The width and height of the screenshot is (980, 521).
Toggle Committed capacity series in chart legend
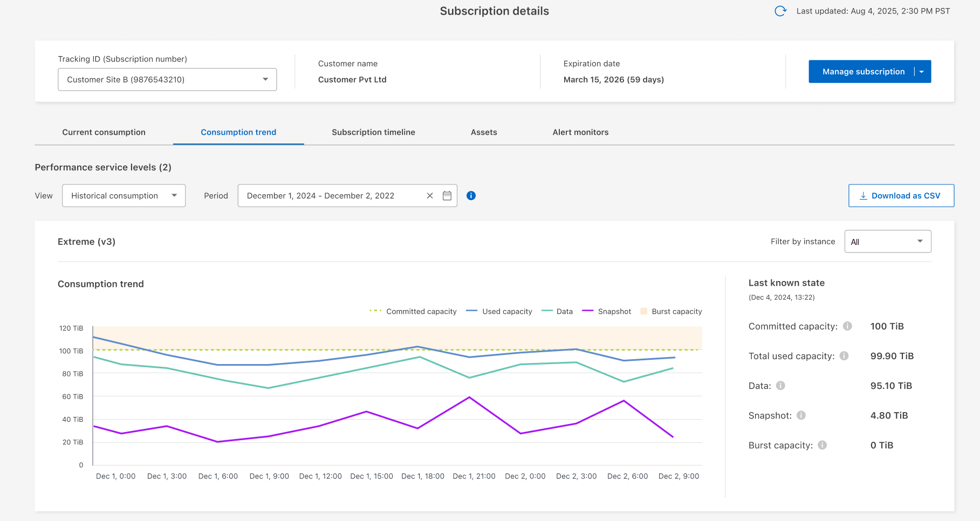(x=421, y=312)
